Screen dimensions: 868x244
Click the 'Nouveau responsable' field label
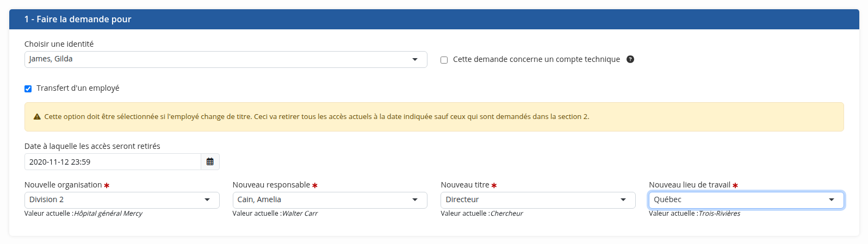point(271,185)
